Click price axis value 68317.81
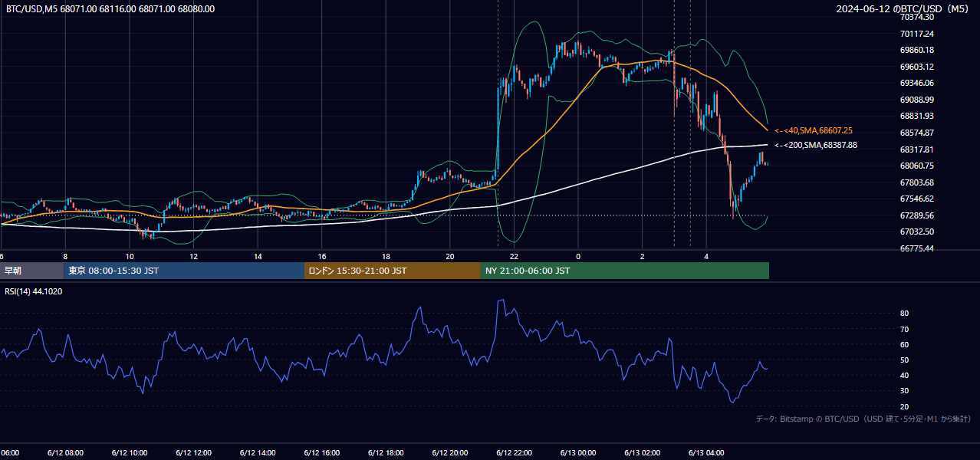This screenshot has height=460, width=980. [x=916, y=149]
